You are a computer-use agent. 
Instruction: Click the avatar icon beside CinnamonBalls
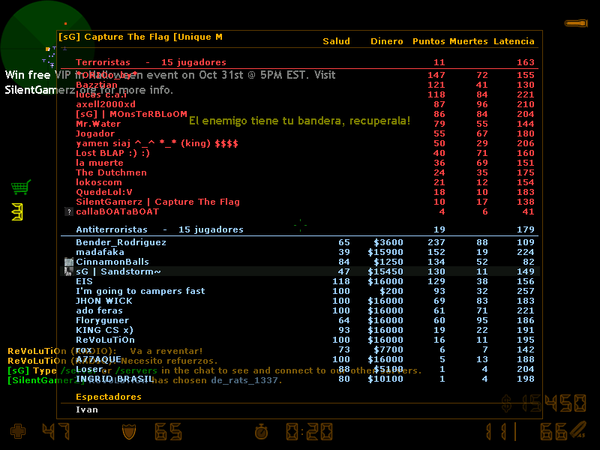pyautogui.click(x=69, y=262)
